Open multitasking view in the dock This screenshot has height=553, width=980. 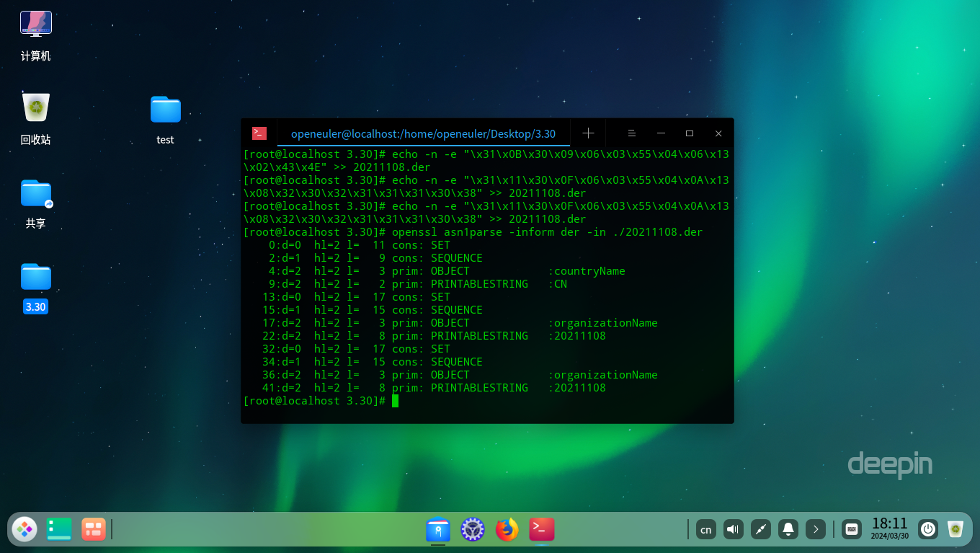(x=94, y=529)
